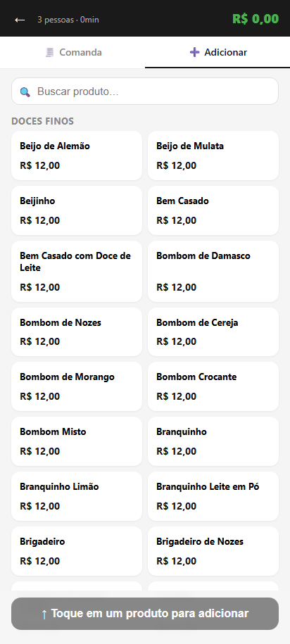This screenshot has width=290, height=644.
Task: Select the Beijinho product card
Action: [x=77, y=210]
